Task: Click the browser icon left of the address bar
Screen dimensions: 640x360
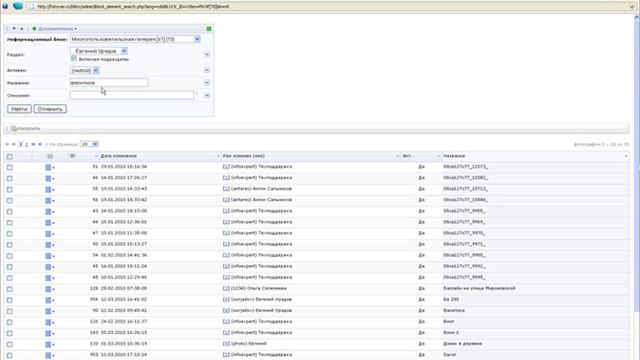Action: 18,6
